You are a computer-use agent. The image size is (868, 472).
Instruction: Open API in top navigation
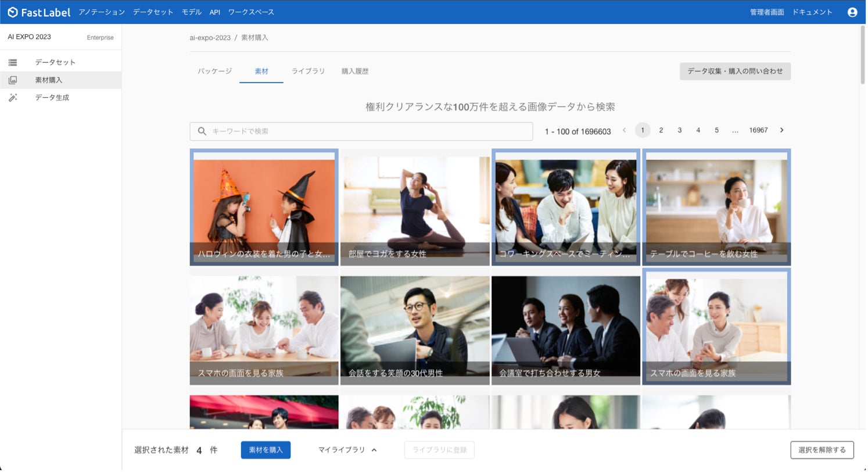click(215, 12)
